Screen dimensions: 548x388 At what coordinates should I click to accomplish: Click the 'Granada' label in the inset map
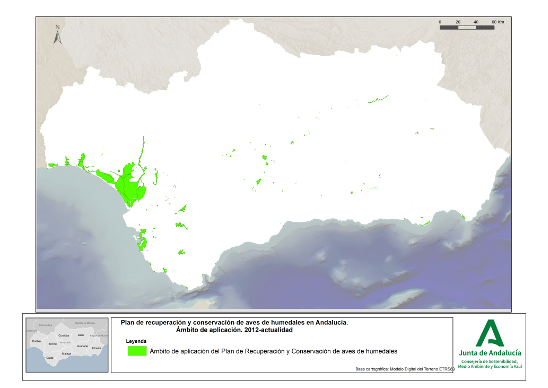[x=82, y=346]
